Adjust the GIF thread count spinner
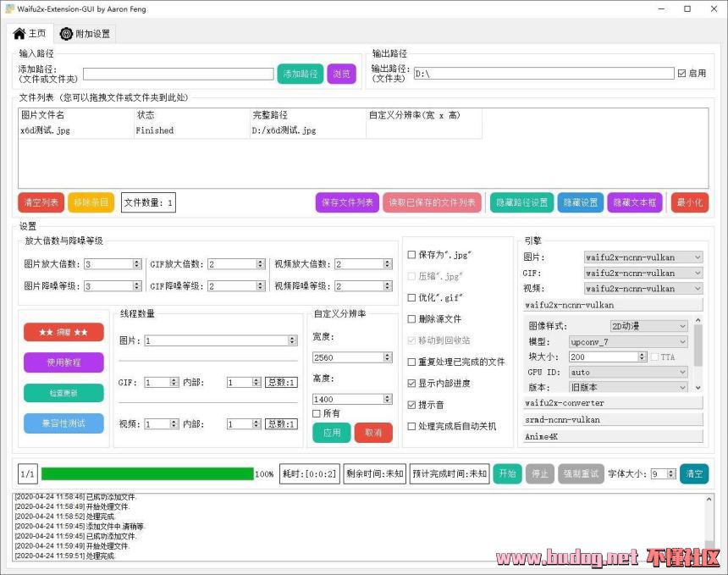 pyautogui.click(x=161, y=383)
